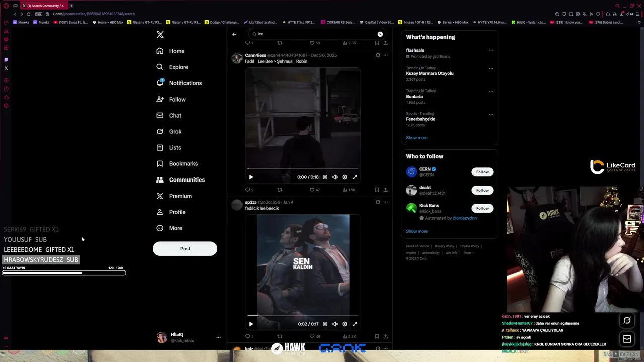Unmute the sp3co video

[335, 324]
